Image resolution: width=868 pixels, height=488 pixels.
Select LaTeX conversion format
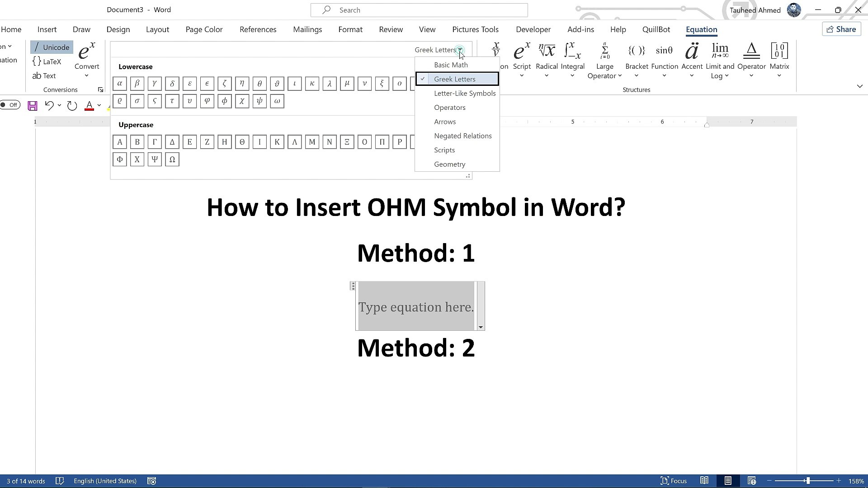(47, 61)
